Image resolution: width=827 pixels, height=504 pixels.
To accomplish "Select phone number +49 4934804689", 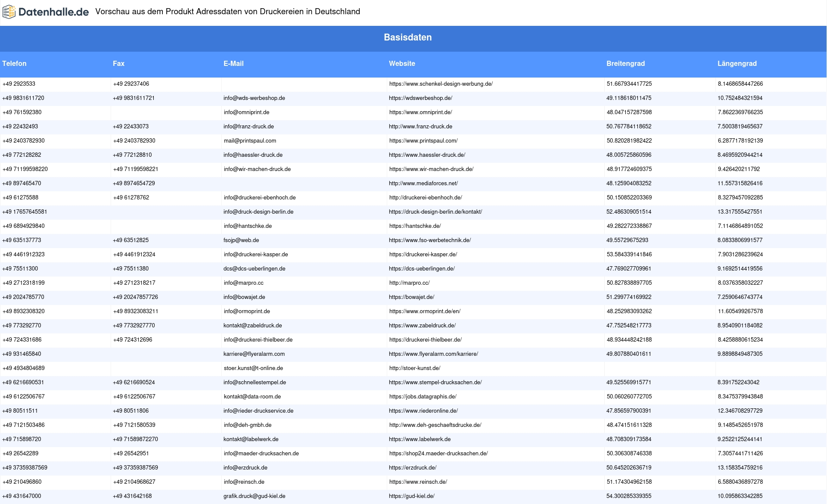I will click(x=24, y=368).
